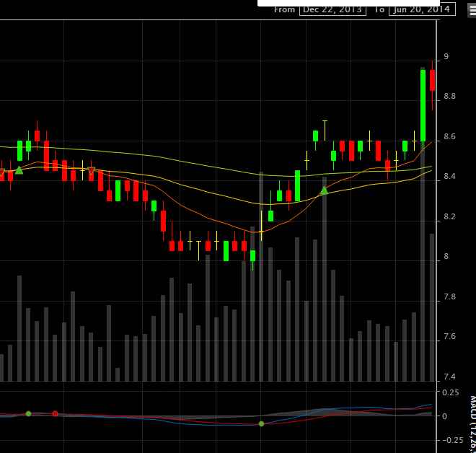The image size is (476, 453).
Task: Click the green up-triangle marker near 8.3
Action: [x=325, y=190]
